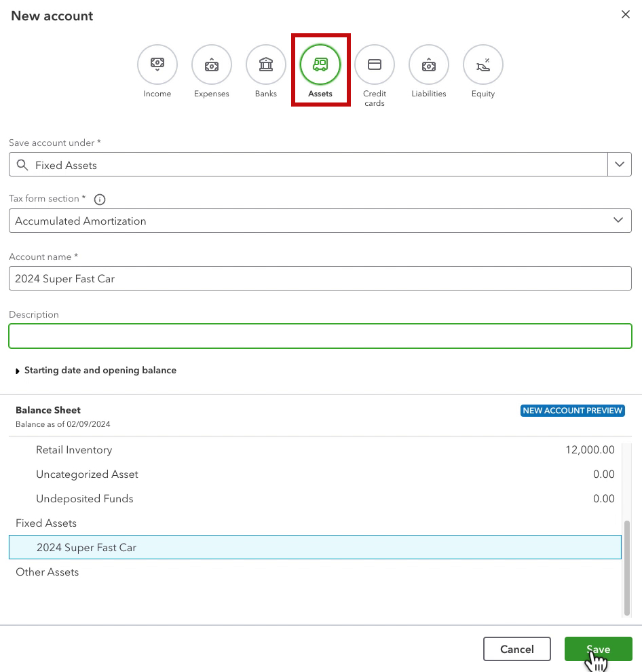Select the Income account type icon

pos(157,65)
